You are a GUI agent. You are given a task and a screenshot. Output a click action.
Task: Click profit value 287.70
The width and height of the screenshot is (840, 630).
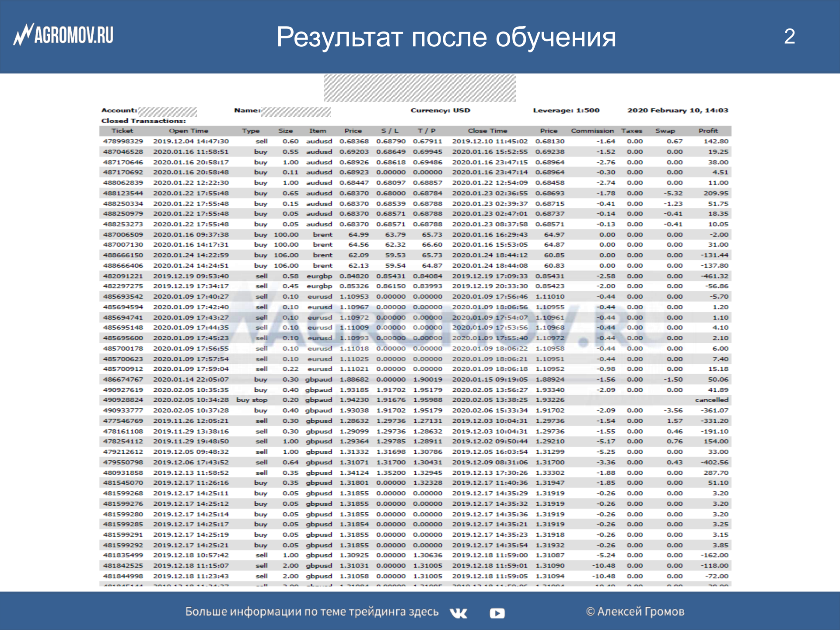(x=716, y=473)
